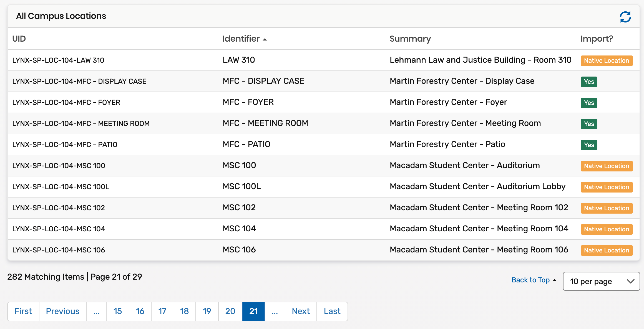Screen dimensions: 644x329
Task: Click the refresh icon for All Campus Locations
Action: tap(625, 17)
